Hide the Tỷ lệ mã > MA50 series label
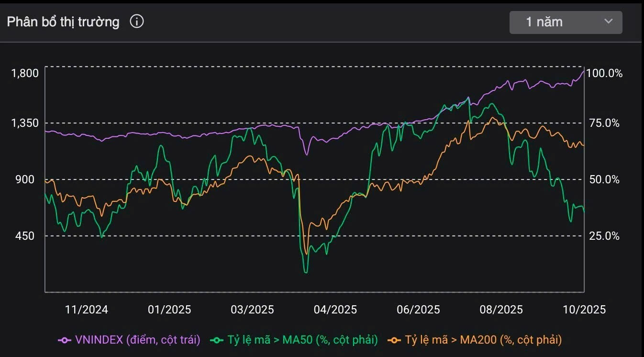Screen dimensions: 644x357 point(302,340)
